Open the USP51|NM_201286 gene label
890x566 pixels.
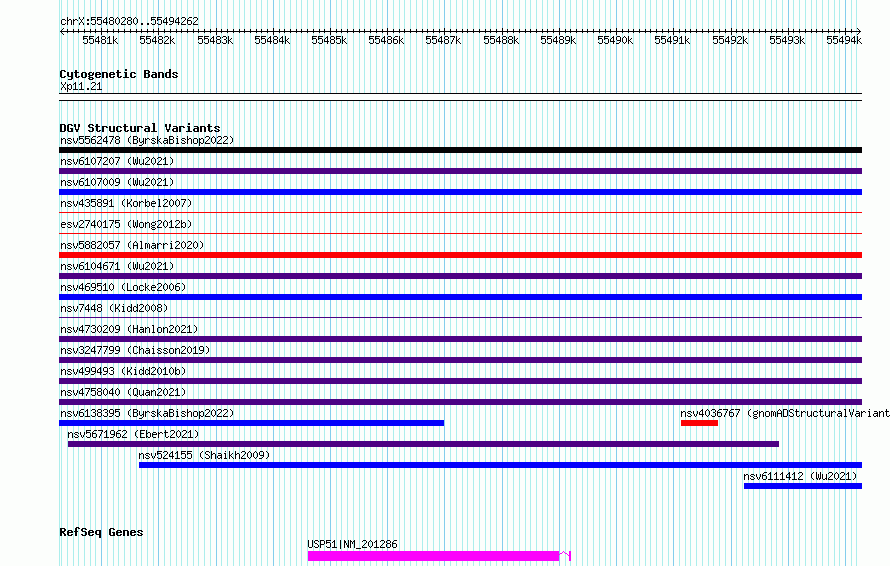tap(352, 544)
